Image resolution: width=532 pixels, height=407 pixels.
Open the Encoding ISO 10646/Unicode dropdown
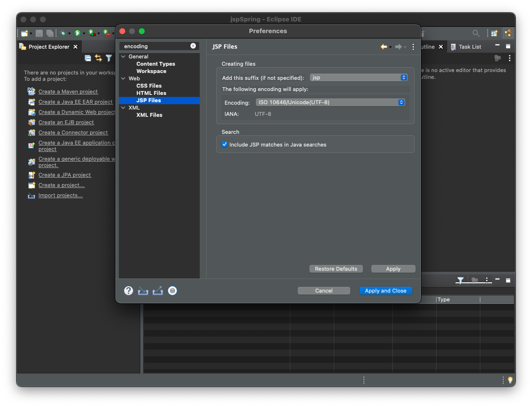(x=330, y=102)
